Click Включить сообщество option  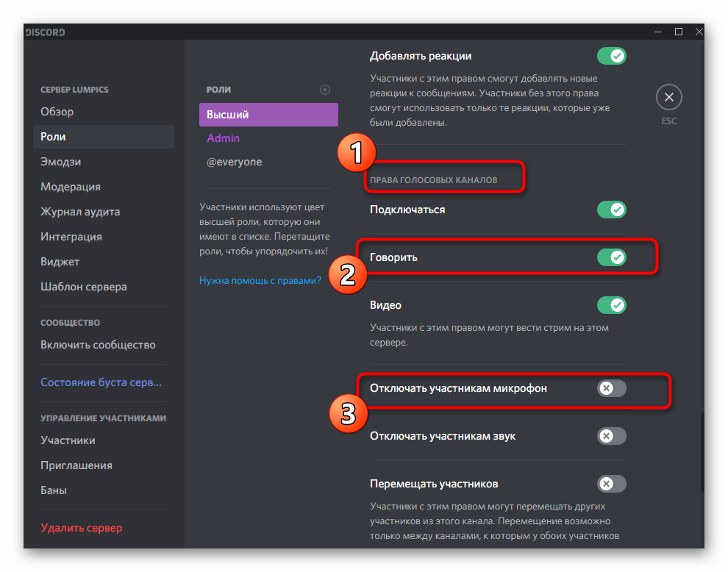(x=104, y=345)
